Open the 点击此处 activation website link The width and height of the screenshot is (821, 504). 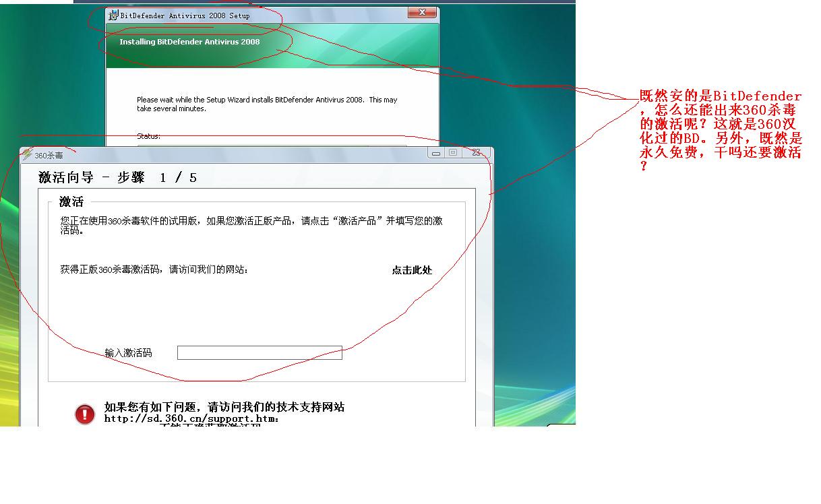pos(412,270)
